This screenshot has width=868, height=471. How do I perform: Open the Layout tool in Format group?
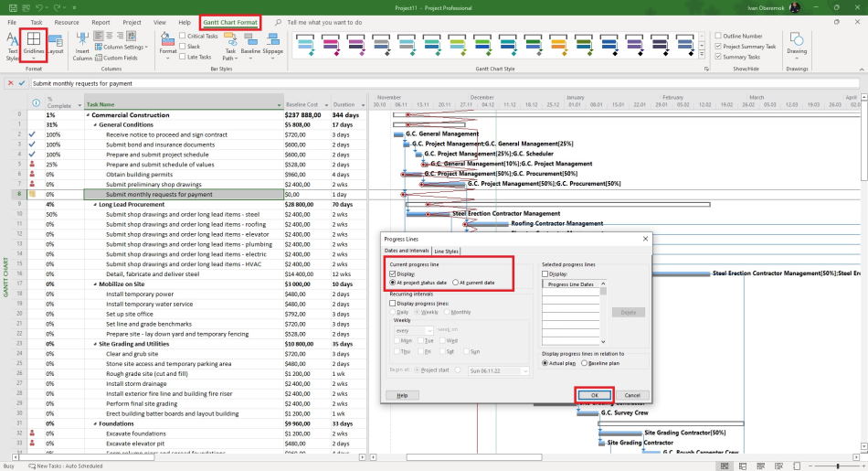[x=56, y=44]
